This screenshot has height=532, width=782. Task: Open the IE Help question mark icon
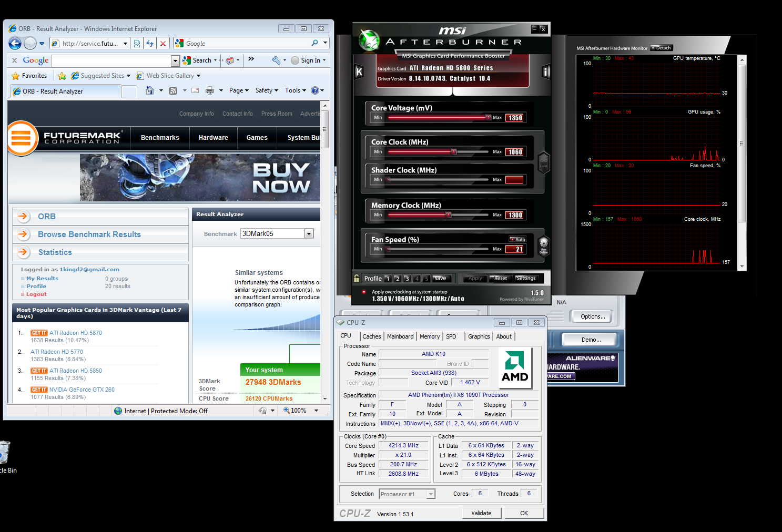(315, 90)
